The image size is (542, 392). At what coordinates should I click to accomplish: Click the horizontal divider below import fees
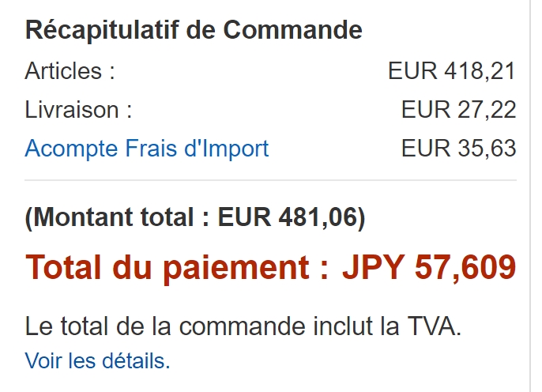tap(270, 180)
